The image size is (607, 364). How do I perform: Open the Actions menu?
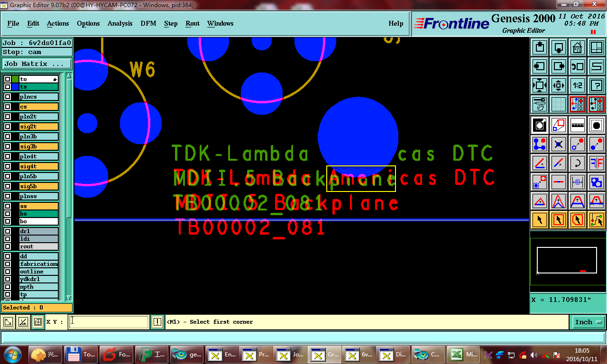click(58, 23)
